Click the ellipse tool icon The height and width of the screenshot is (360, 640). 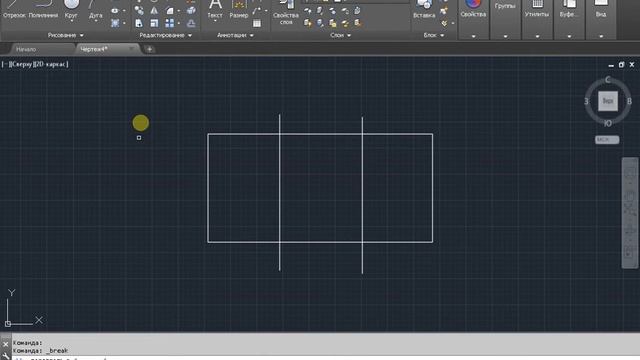tap(115, 11)
